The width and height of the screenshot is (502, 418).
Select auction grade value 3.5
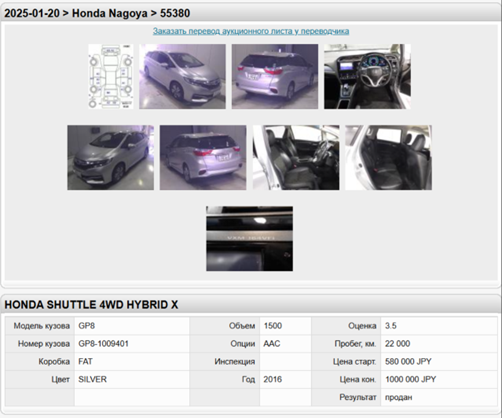pos(391,326)
